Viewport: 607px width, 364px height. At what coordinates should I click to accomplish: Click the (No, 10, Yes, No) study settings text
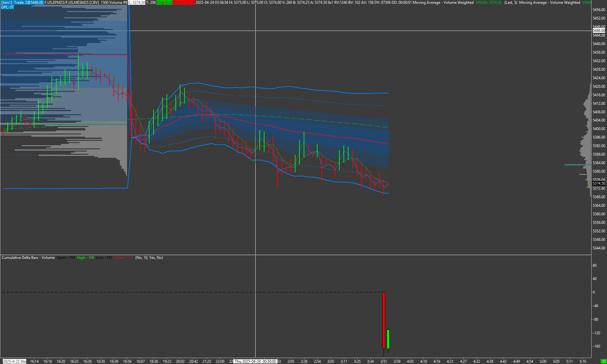click(149, 258)
